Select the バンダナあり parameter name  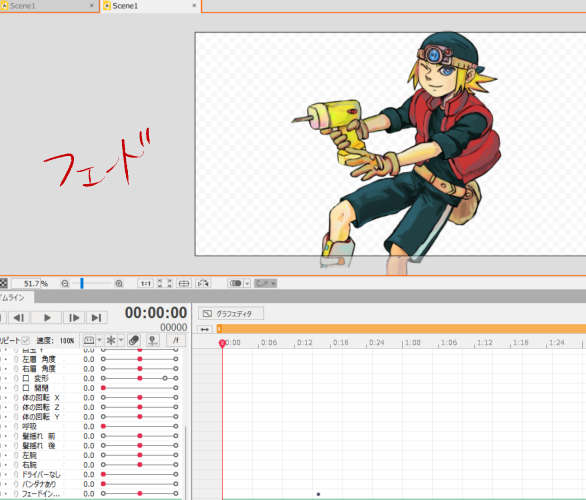coord(39,484)
